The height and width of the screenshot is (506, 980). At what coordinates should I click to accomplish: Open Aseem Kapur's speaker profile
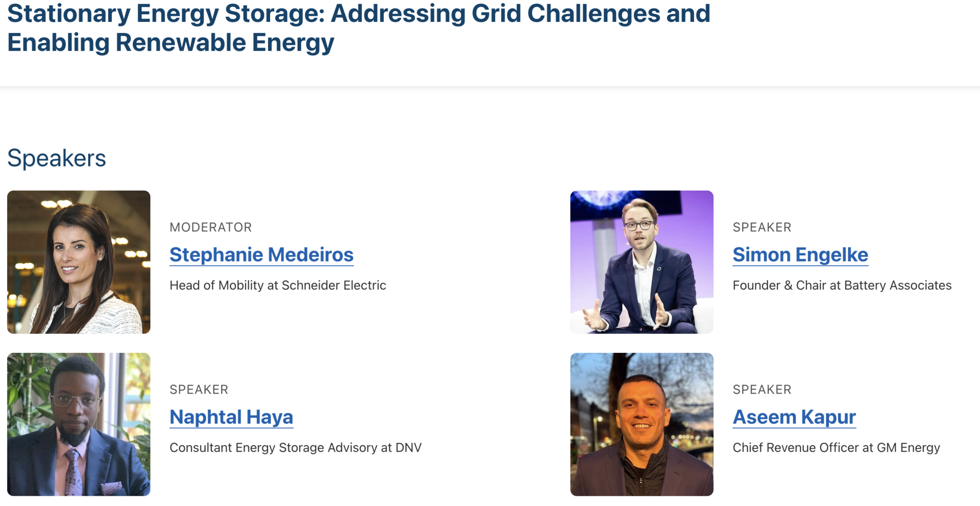(x=794, y=417)
